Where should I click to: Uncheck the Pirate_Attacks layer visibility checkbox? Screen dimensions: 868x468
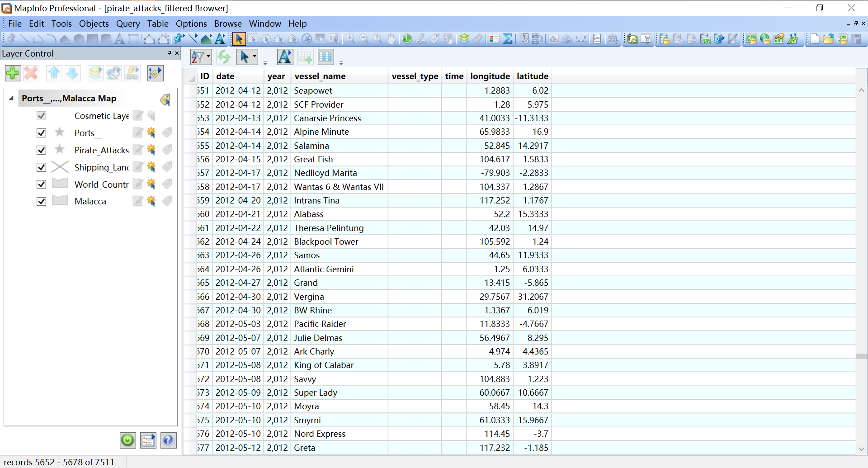click(41, 150)
